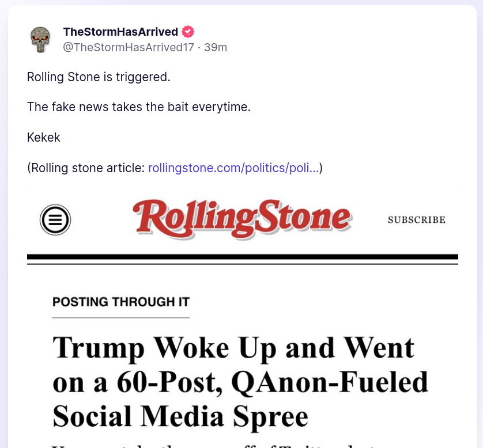Click the thin underline beneath POSTING THROUGH IT

(x=120, y=318)
